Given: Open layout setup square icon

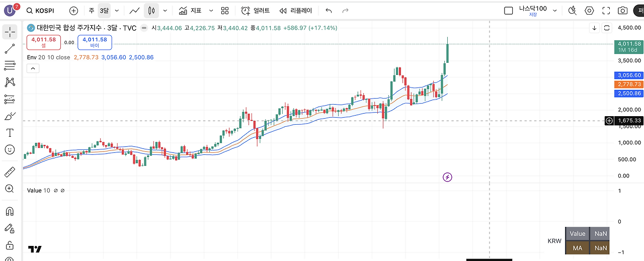Looking at the screenshot, I should pyautogui.click(x=508, y=11).
